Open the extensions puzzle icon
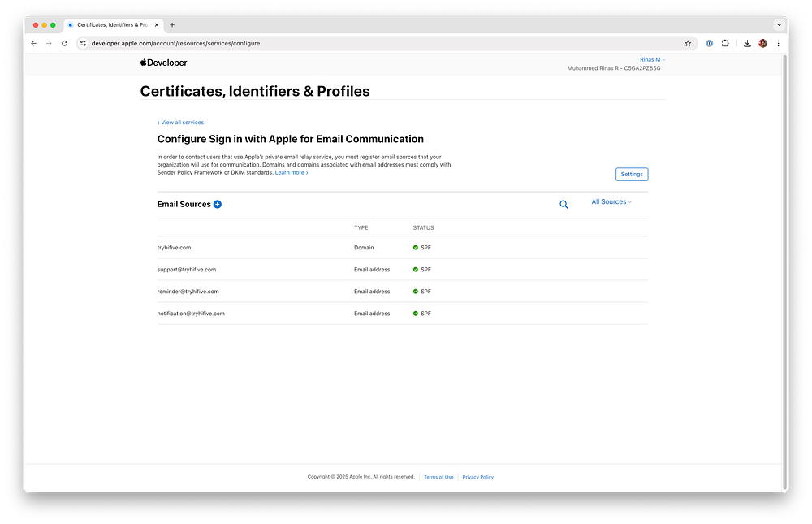This screenshot has height=524, width=812. pos(725,44)
